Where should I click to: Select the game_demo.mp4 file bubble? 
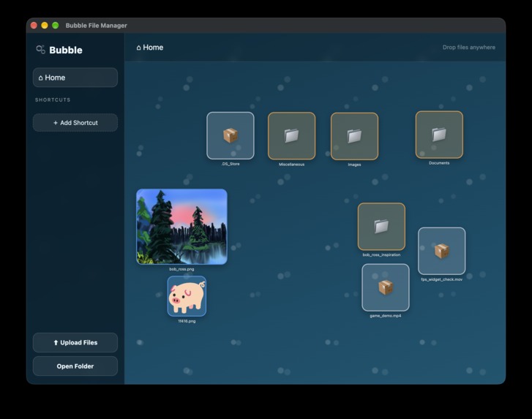(386, 287)
